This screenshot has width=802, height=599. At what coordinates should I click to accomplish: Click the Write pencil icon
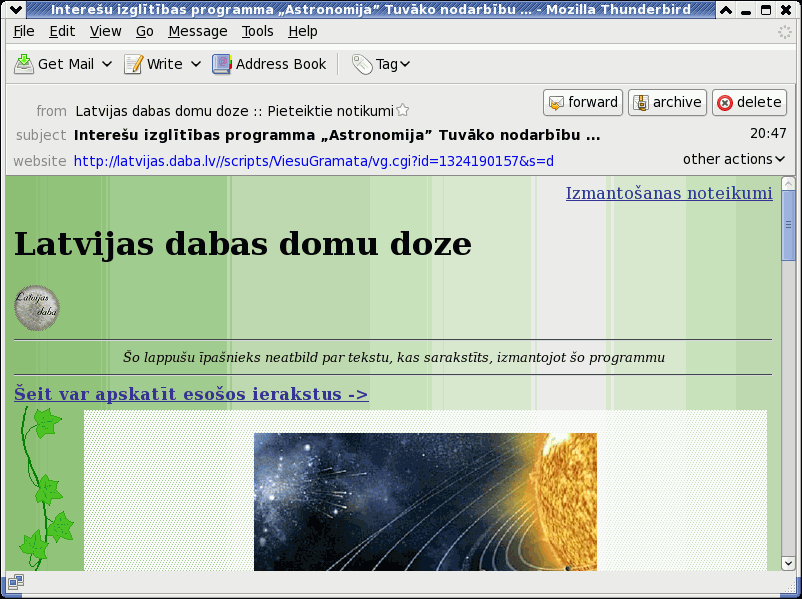(x=133, y=64)
